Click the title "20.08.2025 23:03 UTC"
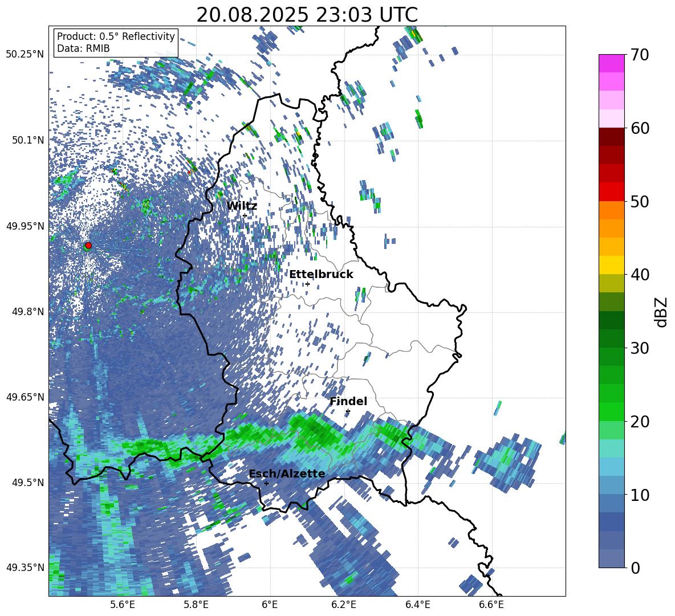This screenshot has width=675, height=616. click(x=307, y=15)
